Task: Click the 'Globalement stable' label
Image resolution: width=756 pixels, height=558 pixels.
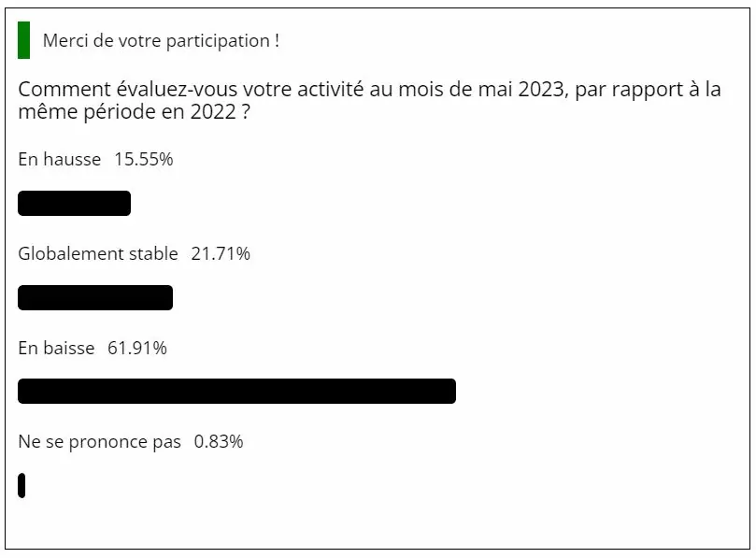Action: pos(98,253)
